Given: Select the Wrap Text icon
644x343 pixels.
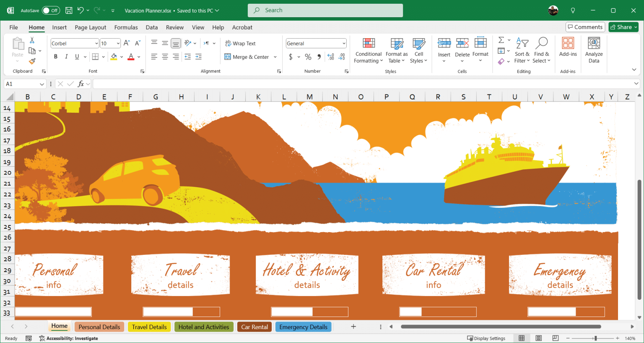Looking at the screenshot, I should [240, 43].
